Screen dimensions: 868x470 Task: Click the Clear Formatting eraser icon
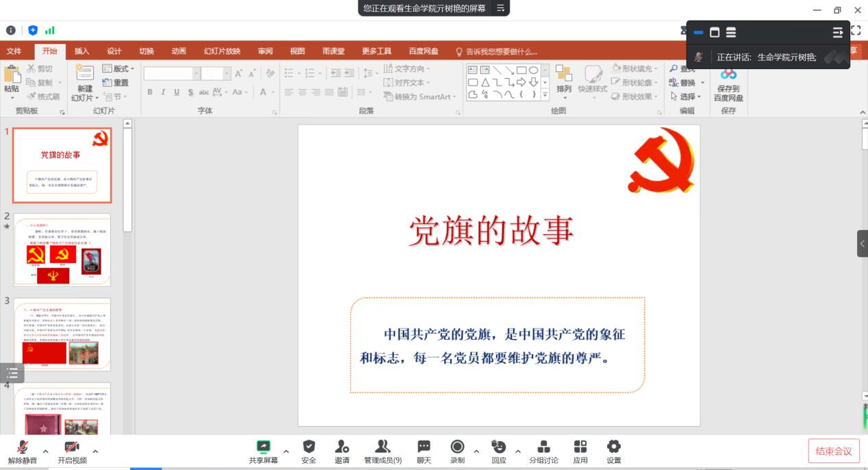[x=270, y=73]
